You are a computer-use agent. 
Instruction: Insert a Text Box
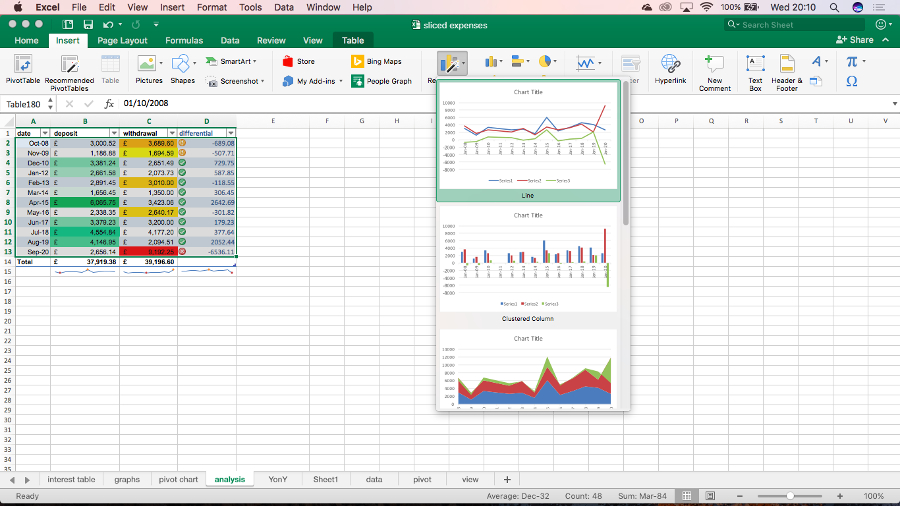tap(755, 72)
